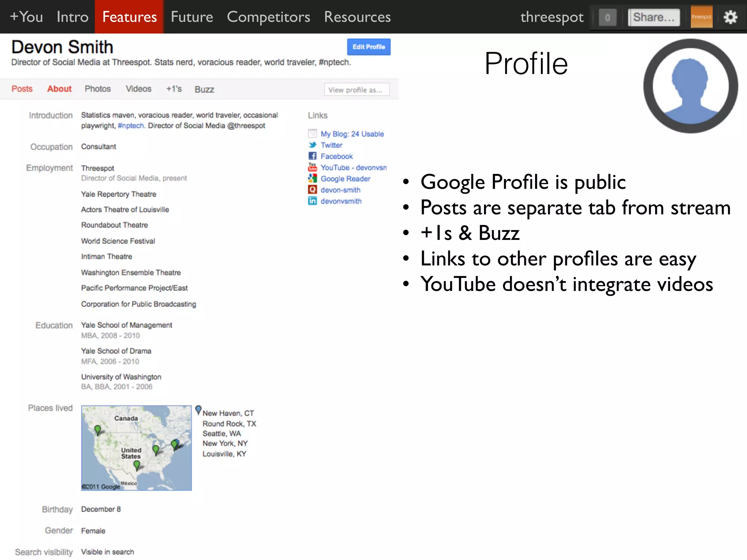The height and width of the screenshot is (560, 747).
Task: Switch to the About tab
Action: click(x=59, y=89)
